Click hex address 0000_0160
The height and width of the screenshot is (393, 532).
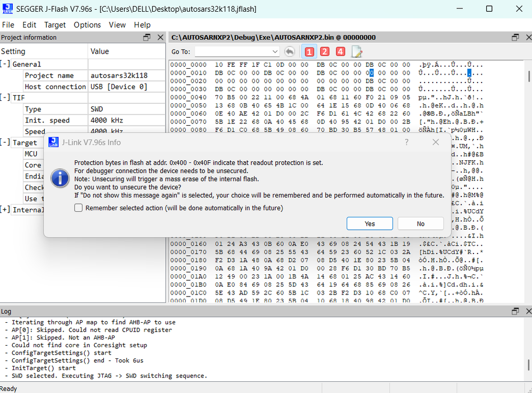(x=189, y=244)
